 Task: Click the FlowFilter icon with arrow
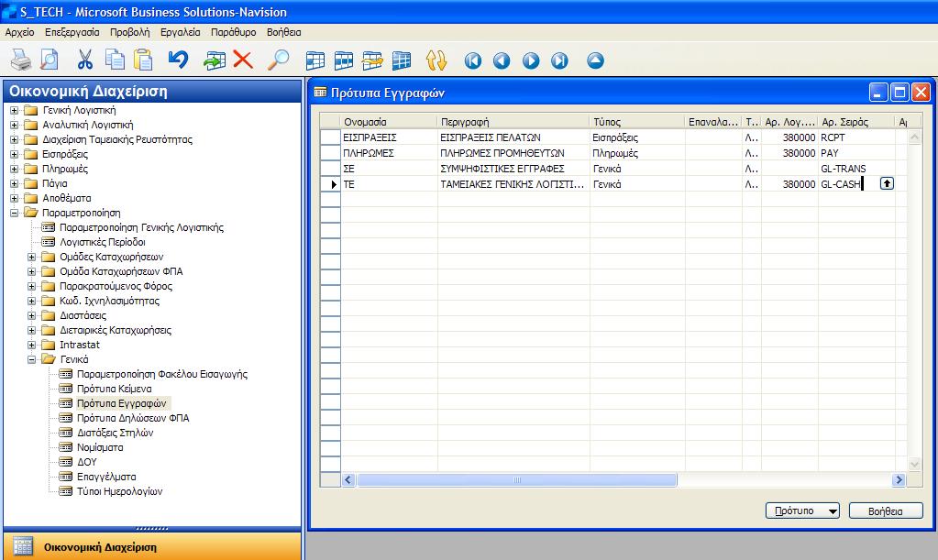(x=372, y=60)
